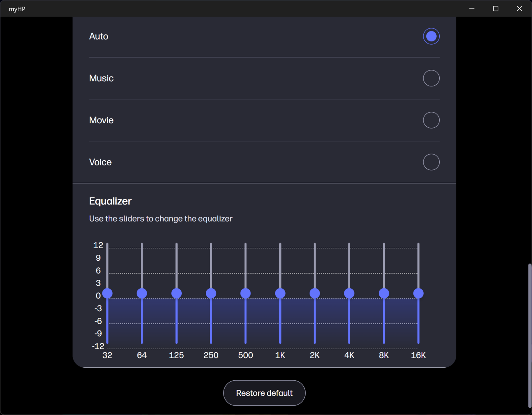The image size is (532, 415).
Task: Choose the Movie sound preset
Action: pos(431,120)
